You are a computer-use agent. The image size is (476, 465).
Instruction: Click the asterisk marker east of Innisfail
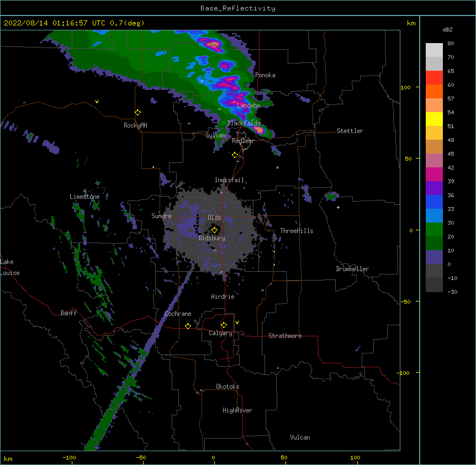click(277, 168)
